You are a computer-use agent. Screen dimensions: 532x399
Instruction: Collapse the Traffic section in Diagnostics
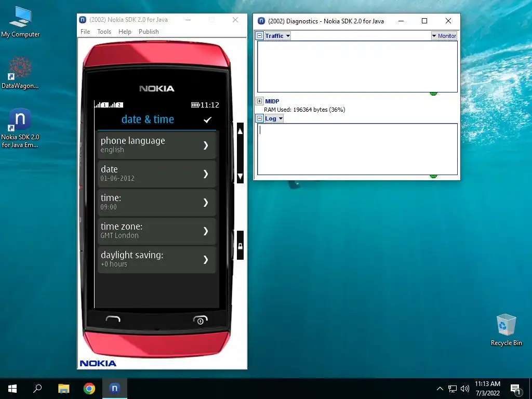(260, 36)
